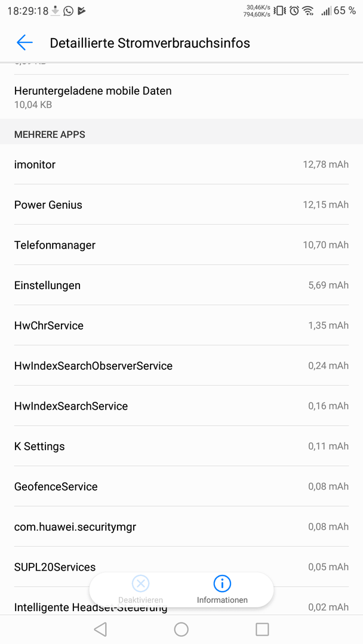Tap the blue back arrow
363x644 pixels.
click(24, 43)
